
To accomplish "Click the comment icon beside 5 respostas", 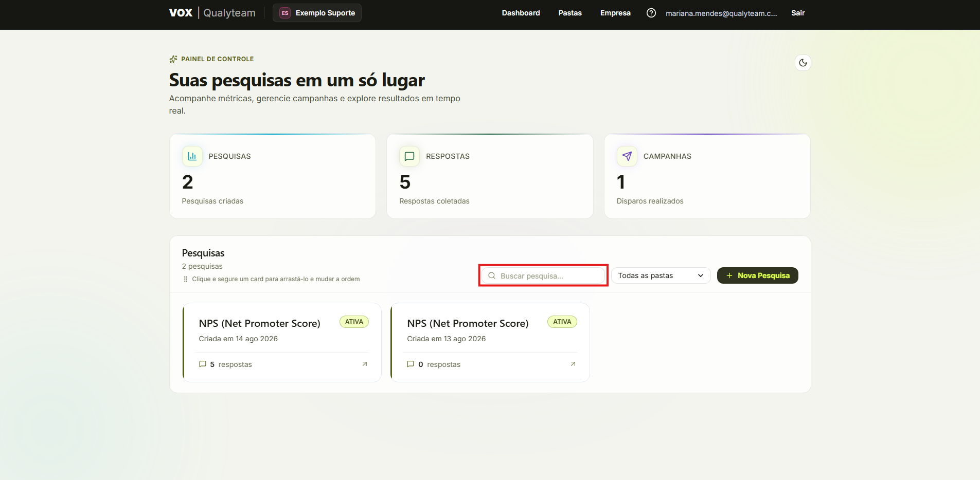I will tap(203, 364).
